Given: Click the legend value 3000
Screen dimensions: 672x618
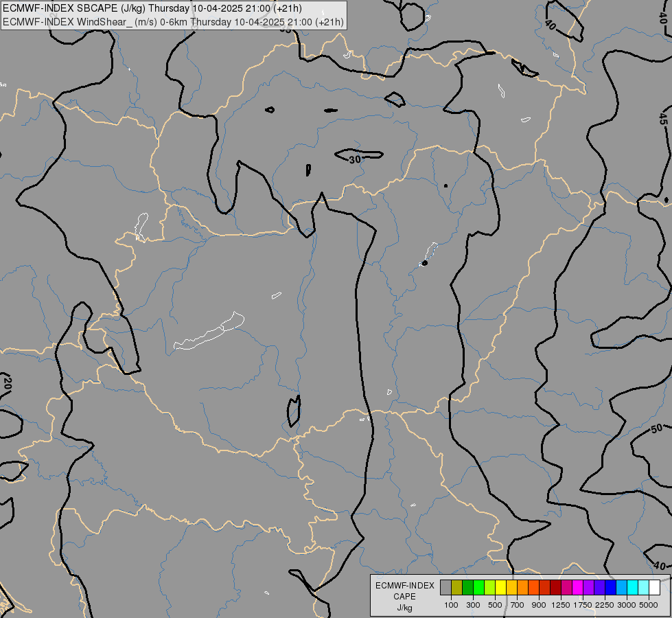Looking at the screenshot, I should click(627, 605).
